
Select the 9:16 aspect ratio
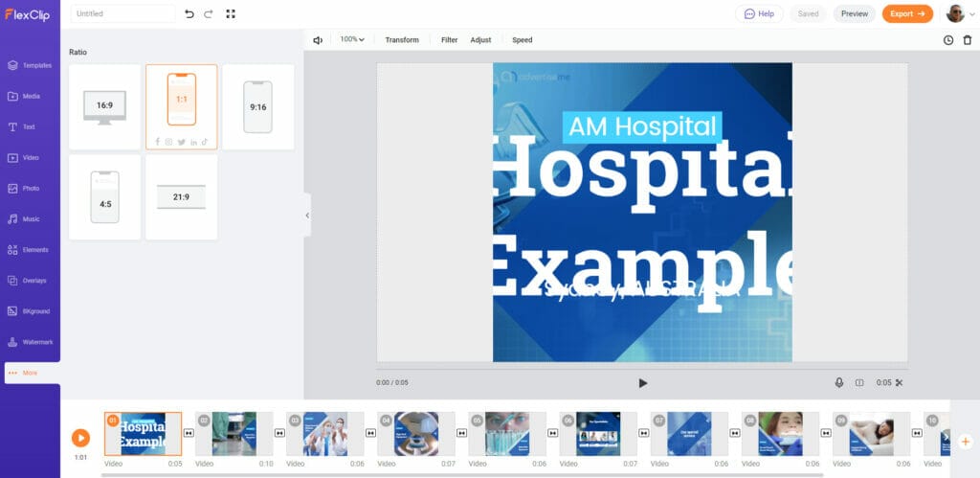(x=258, y=107)
